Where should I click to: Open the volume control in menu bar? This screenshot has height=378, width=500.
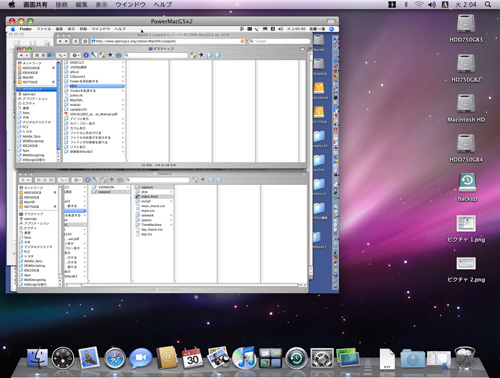(432, 4)
